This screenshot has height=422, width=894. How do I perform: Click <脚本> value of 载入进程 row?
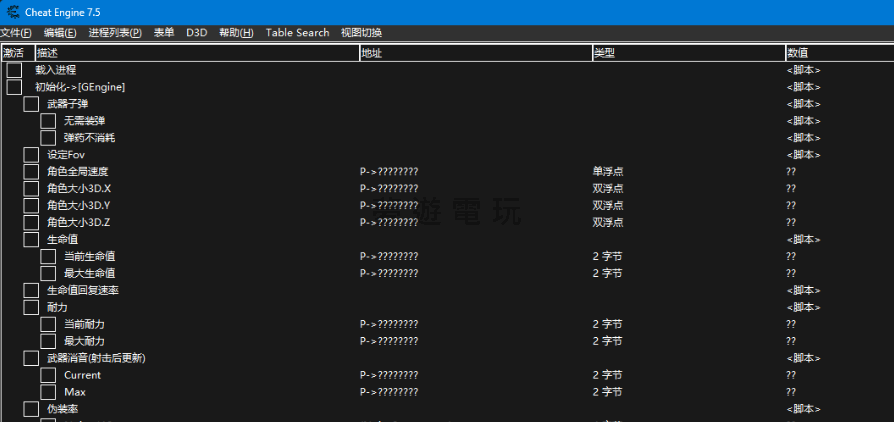(803, 70)
